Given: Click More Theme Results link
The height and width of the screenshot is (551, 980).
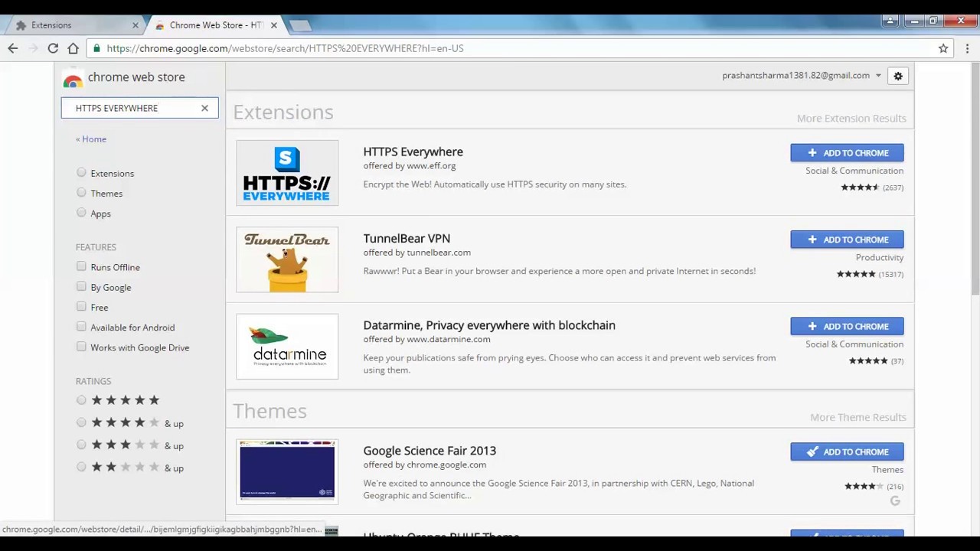Looking at the screenshot, I should [858, 417].
